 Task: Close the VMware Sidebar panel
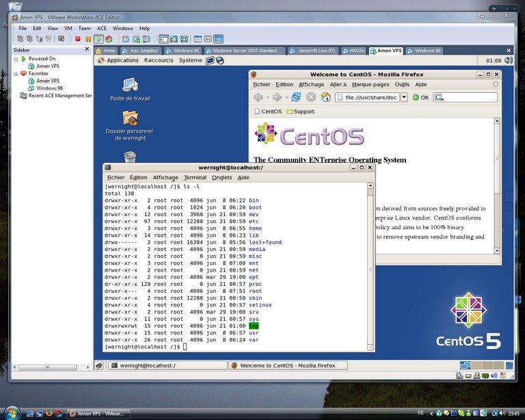click(x=87, y=51)
